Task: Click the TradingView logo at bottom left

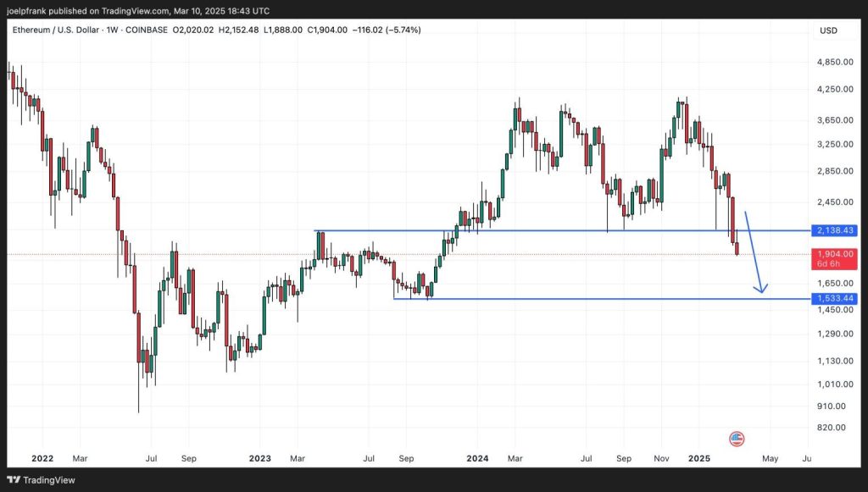Action: pyautogui.click(x=41, y=480)
